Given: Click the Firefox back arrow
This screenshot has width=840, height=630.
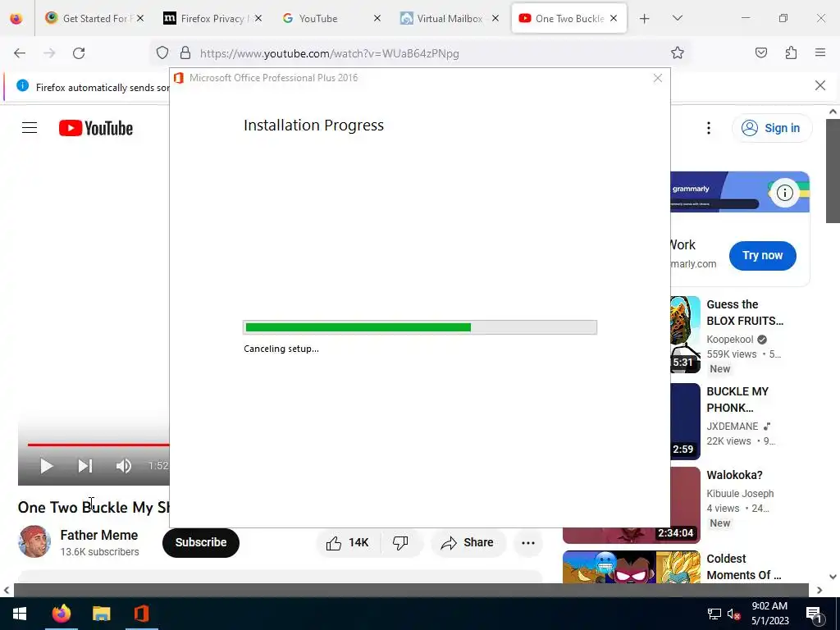Looking at the screenshot, I should pos(20,53).
